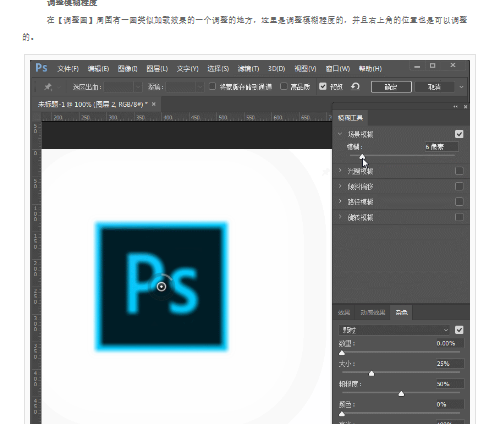
Task: Click the reset (curved arrow) icon in options bar
Action: click(x=355, y=87)
